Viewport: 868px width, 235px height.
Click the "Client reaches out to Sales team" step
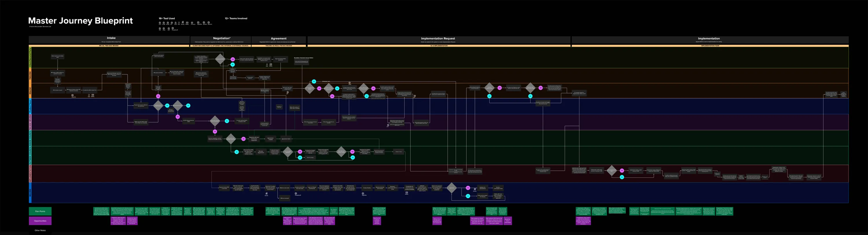tap(57, 57)
